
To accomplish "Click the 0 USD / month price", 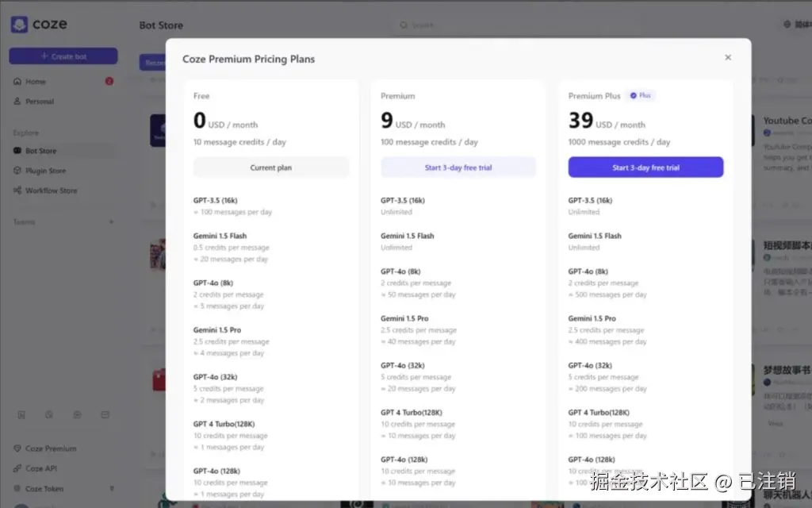I will click(225, 121).
